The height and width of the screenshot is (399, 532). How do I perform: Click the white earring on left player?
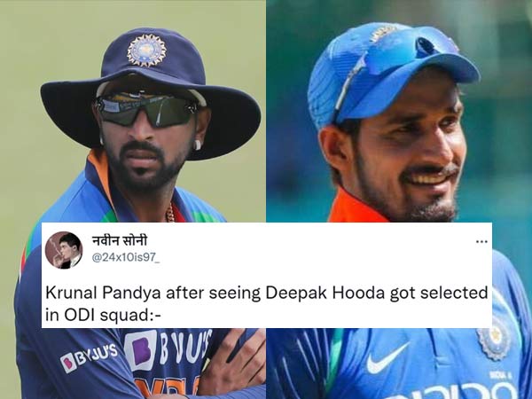pyautogui.click(x=197, y=145)
